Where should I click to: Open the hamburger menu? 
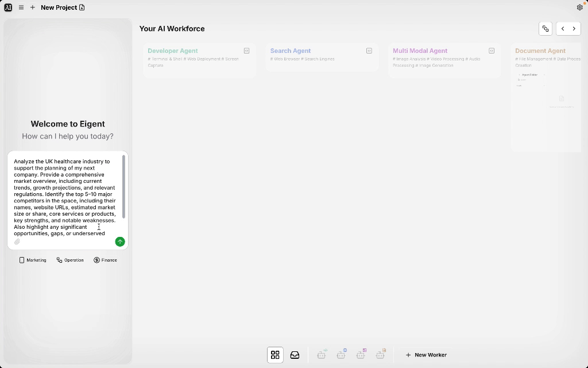21,7
